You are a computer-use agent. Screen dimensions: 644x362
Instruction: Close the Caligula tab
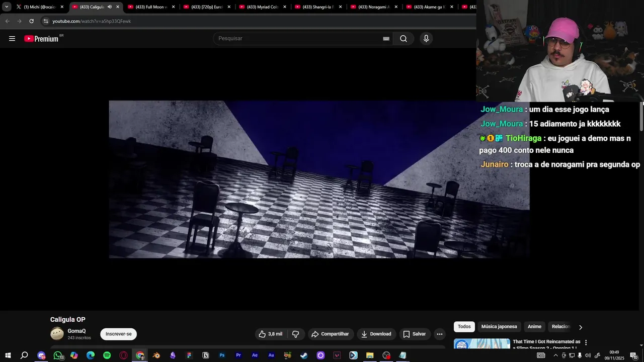[118, 7]
